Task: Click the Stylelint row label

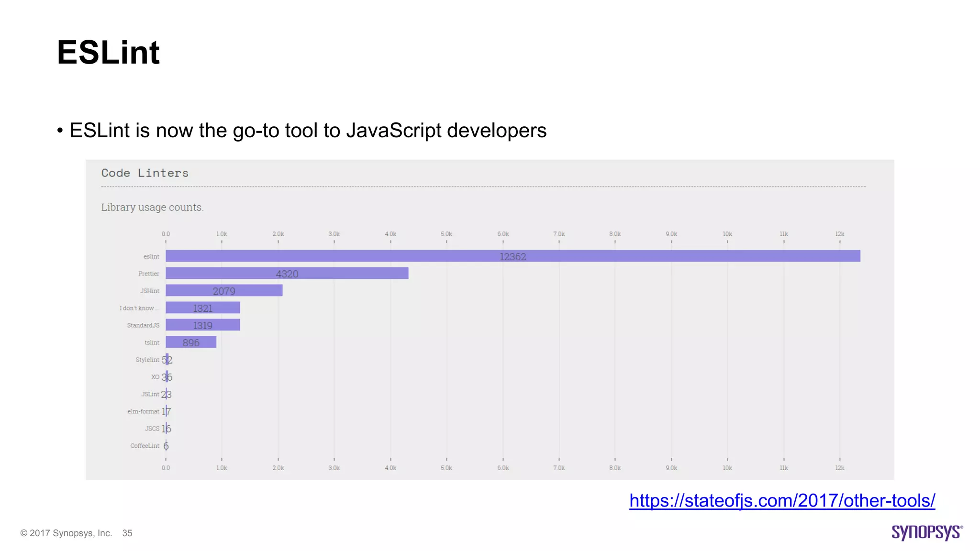Action: (x=147, y=360)
